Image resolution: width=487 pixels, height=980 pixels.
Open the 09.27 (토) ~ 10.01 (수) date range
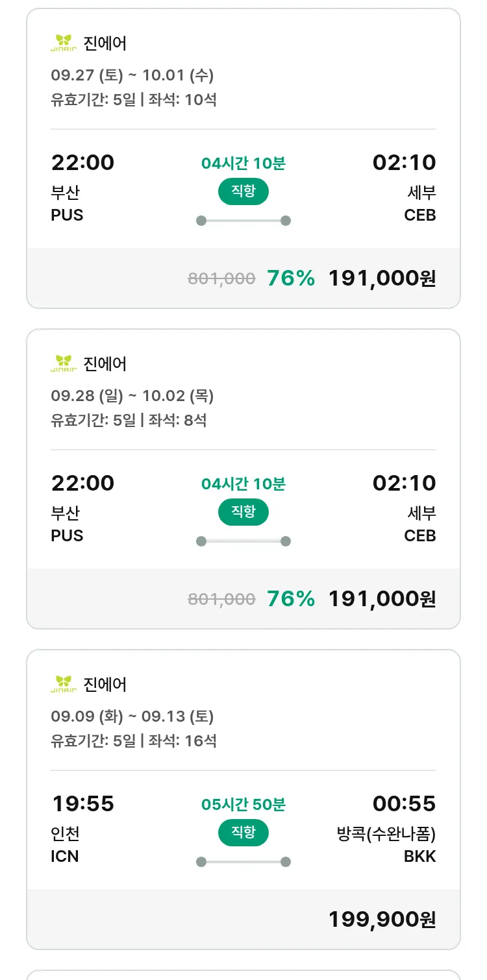(x=132, y=75)
